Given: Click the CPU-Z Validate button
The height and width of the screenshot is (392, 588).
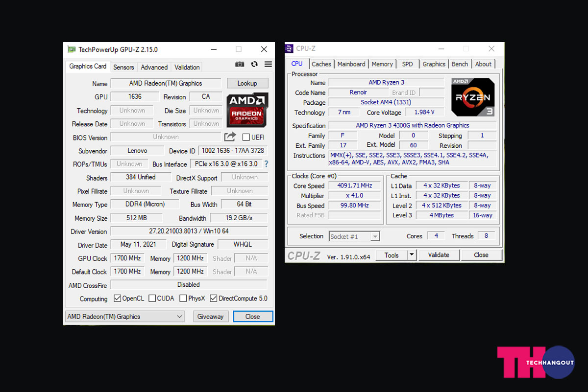Looking at the screenshot, I should coord(439,255).
